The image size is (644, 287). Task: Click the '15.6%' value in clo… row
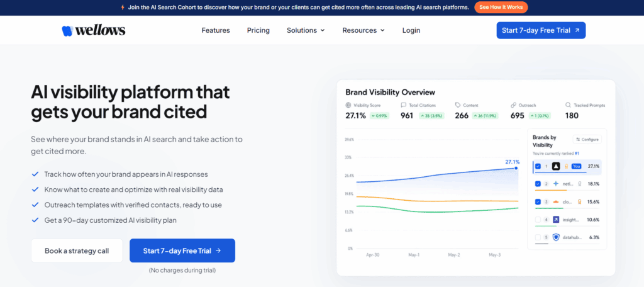[x=594, y=202]
